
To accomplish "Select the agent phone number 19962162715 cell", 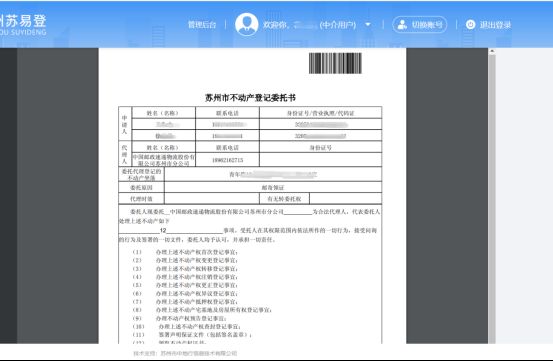I will point(227,160).
